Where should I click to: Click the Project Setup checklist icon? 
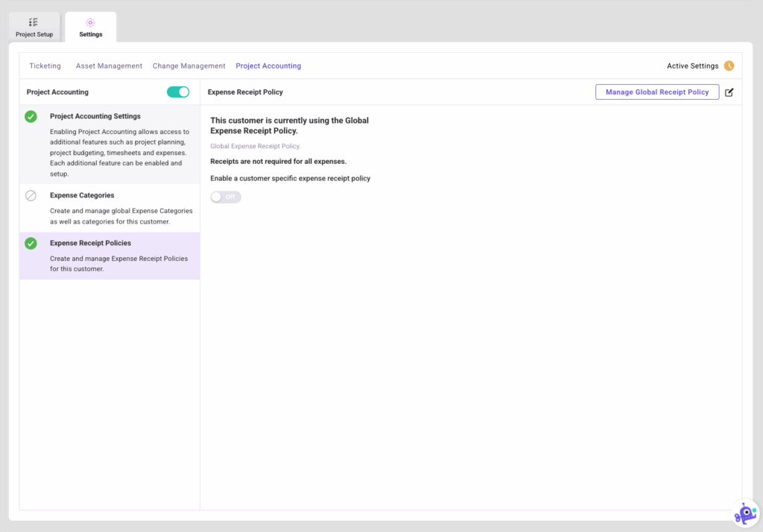(34, 22)
